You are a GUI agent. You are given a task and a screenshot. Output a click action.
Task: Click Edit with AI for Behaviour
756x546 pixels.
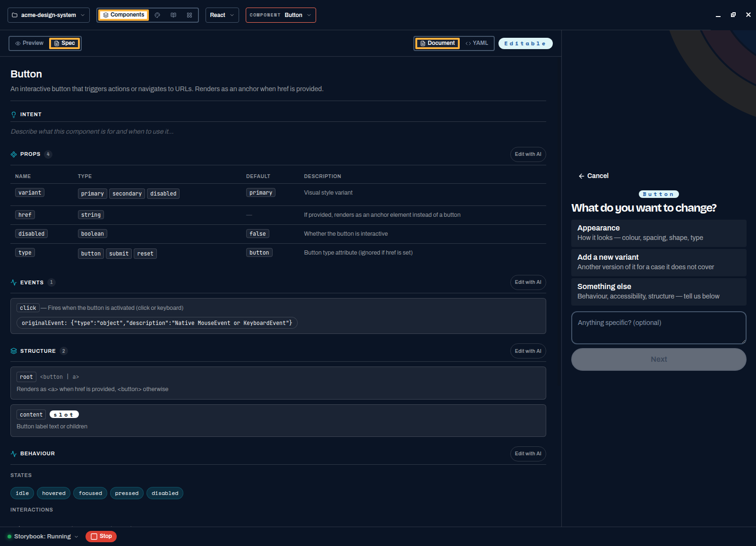528,454
